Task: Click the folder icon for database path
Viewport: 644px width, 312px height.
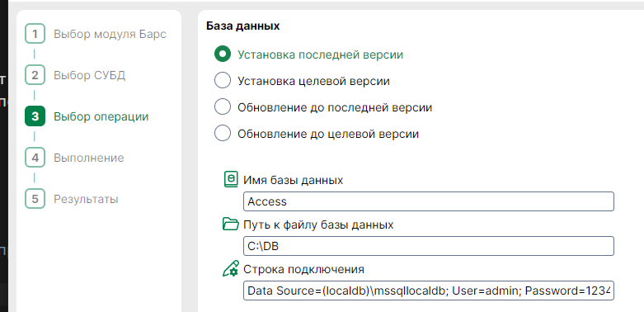Action: 230,224
